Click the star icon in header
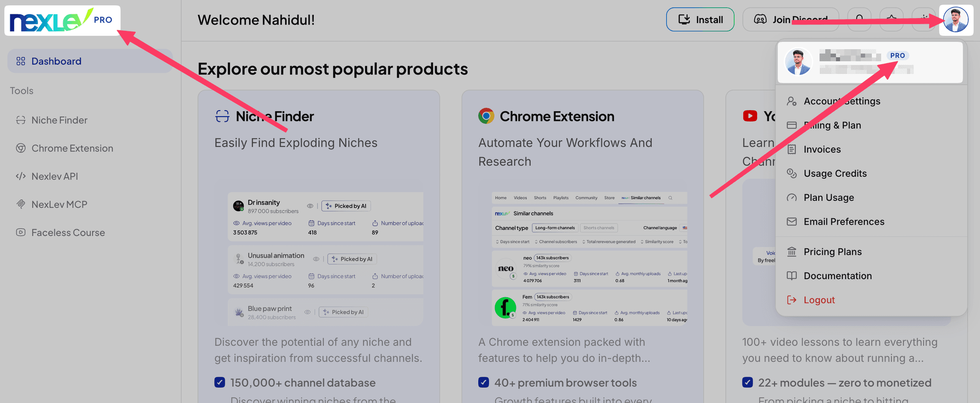 point(892,20)
